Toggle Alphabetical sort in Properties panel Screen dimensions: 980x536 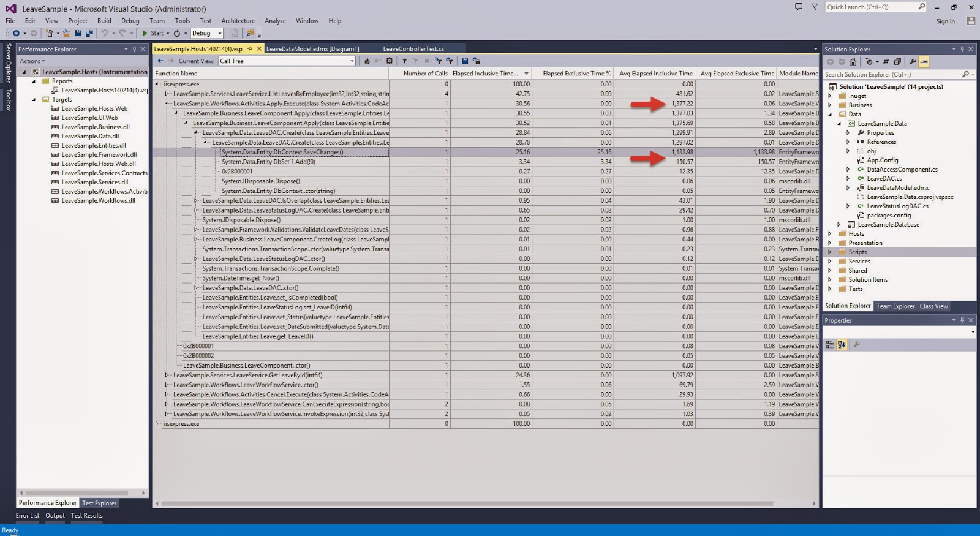tap(842, 345)
